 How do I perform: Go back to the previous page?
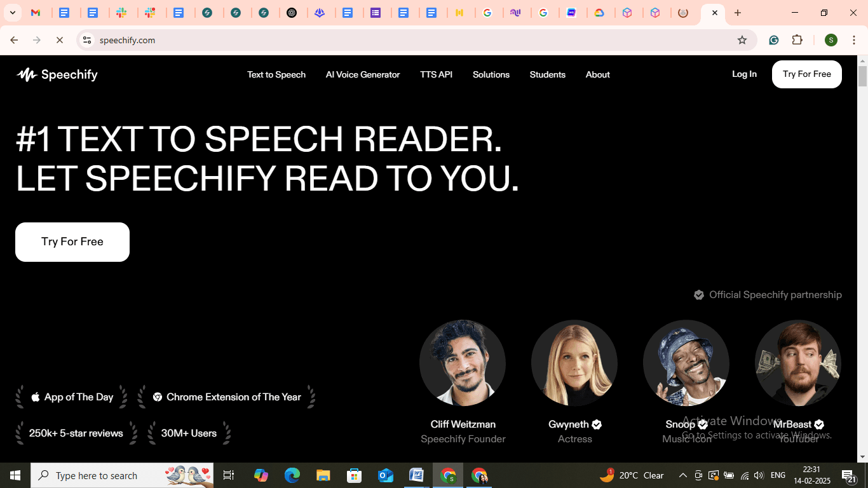(14, 40)
